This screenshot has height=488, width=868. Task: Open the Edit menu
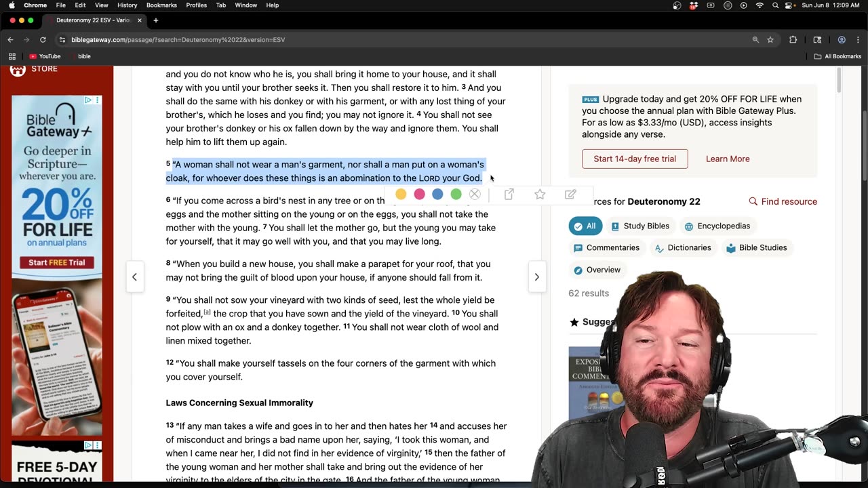[80, 5]
